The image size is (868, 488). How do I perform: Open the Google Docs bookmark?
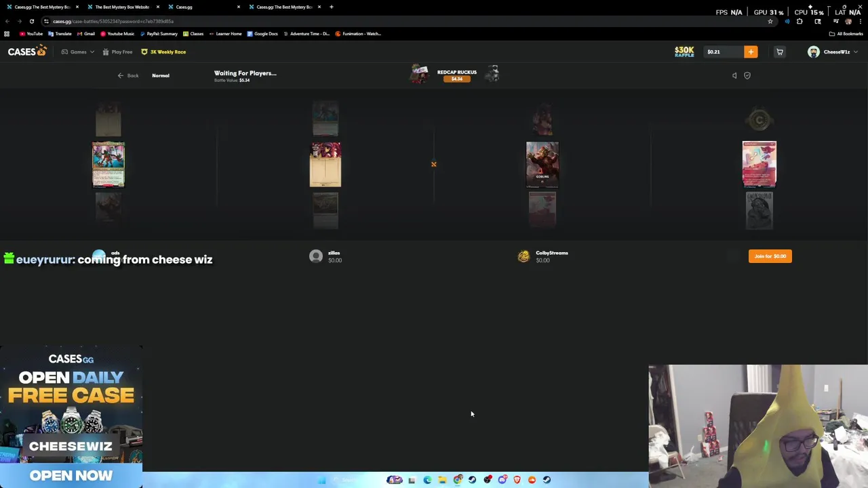(x=262, y=34)
